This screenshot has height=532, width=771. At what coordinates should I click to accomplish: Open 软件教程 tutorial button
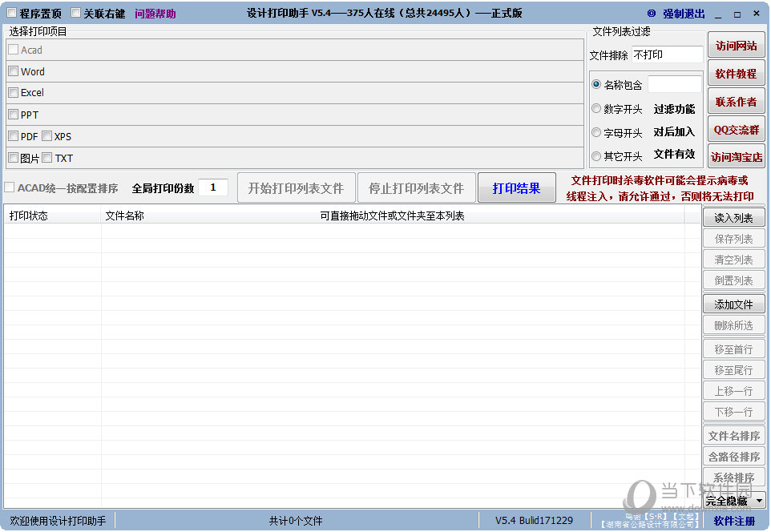pyautogui.click(x=736, y=74)
